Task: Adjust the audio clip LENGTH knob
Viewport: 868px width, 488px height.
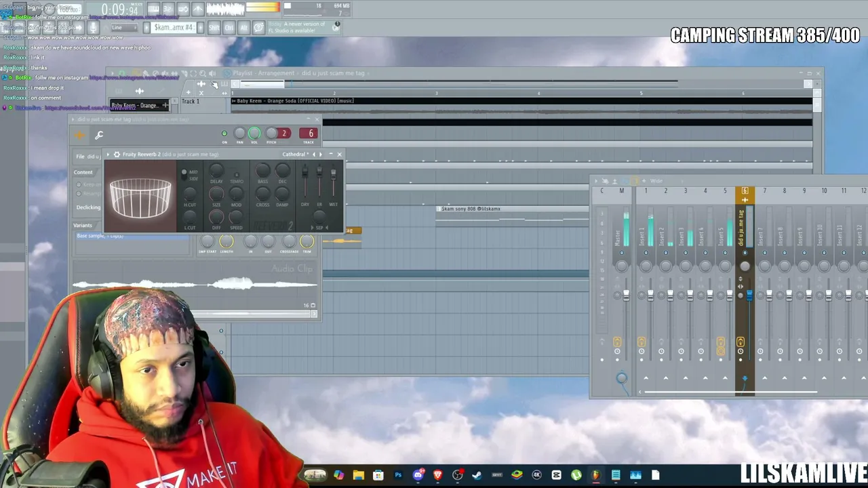Action: point(226,242)
